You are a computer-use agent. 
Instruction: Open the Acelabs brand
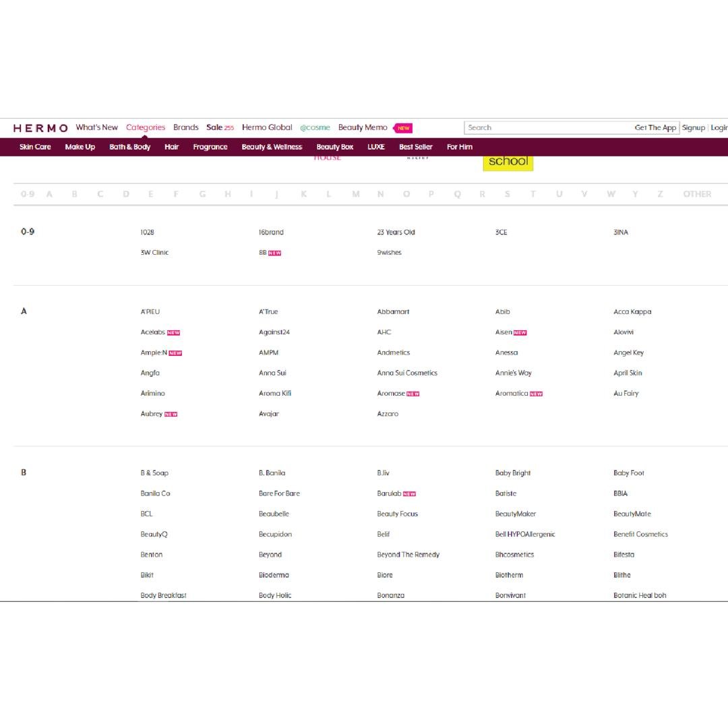point(153,332)
